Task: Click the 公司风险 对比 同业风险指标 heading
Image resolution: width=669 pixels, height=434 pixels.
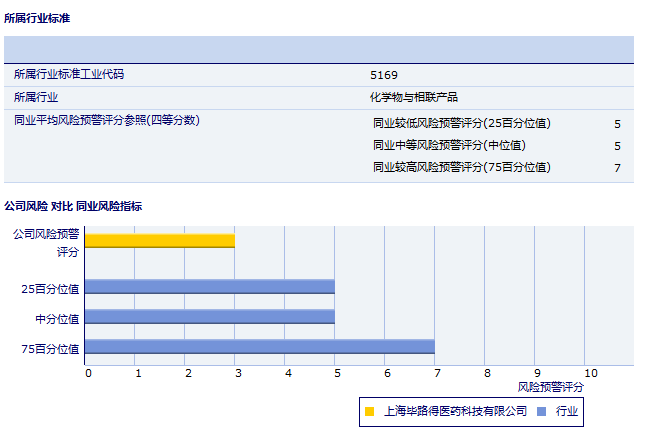Action: (x=73, y=206)
